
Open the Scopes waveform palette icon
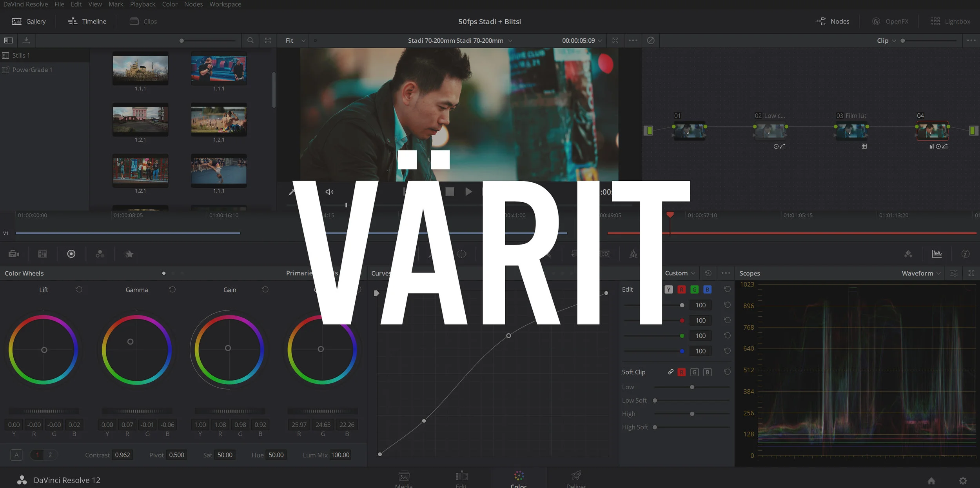tap(937, 254)
